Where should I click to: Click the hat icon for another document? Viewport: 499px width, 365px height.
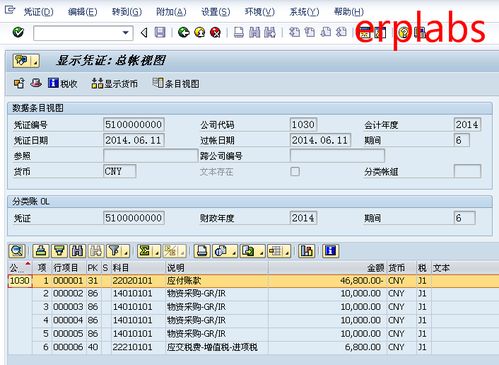pyautogui.click(x=36, y=83)
